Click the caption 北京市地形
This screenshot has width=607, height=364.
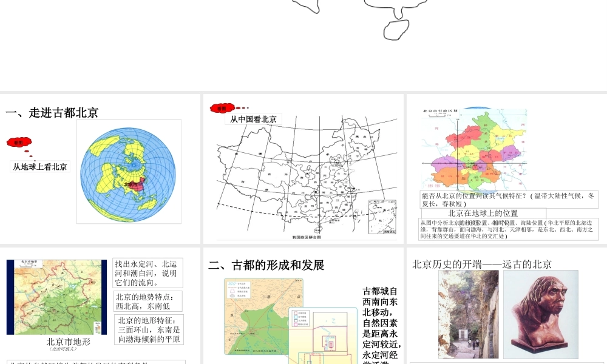(69, 342)
